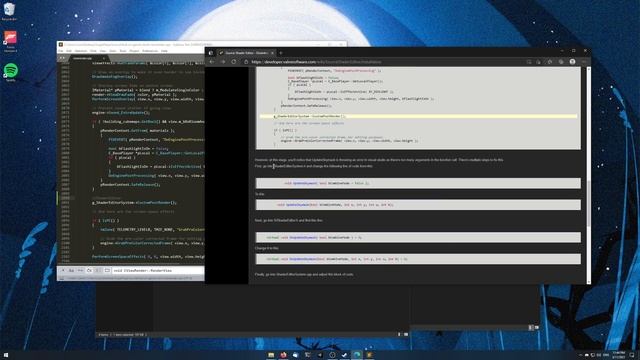Click the tab scroll arrows in Sublime Text
This screenshot has height=360, width=640.
click(x=62, y=58)
